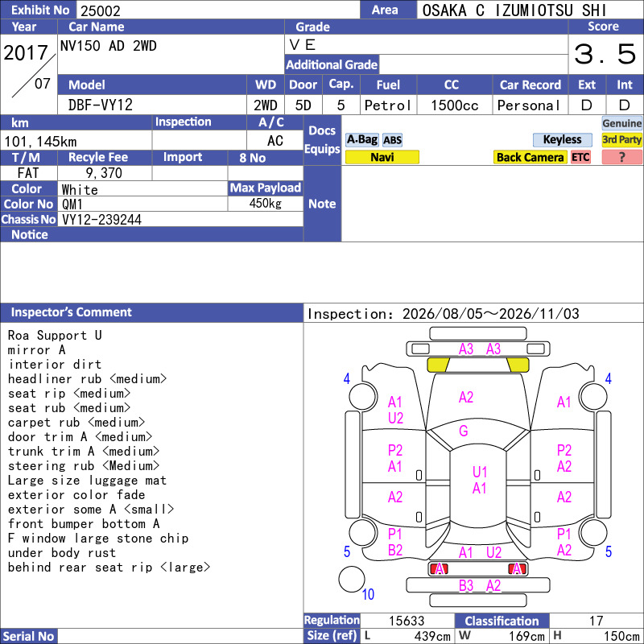This screenshot has width=644, height=644.
Task: Click the width value 169cm
Action: pyautogui.click(x=526, y=636)
